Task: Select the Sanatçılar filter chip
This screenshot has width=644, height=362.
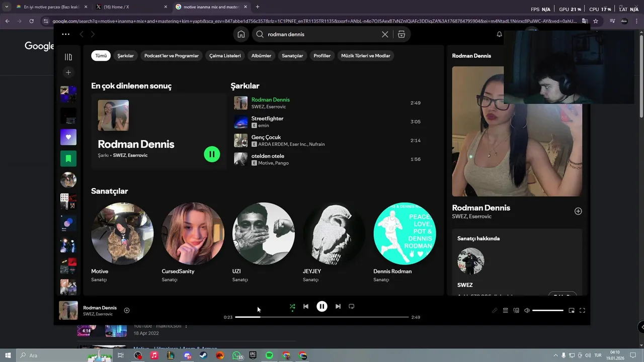Action: 292,56
